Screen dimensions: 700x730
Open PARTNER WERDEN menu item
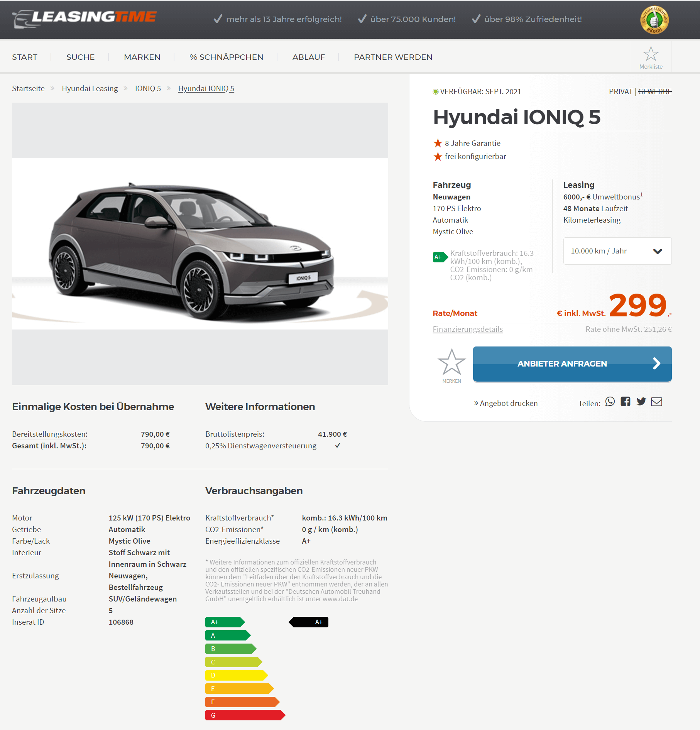393,57
